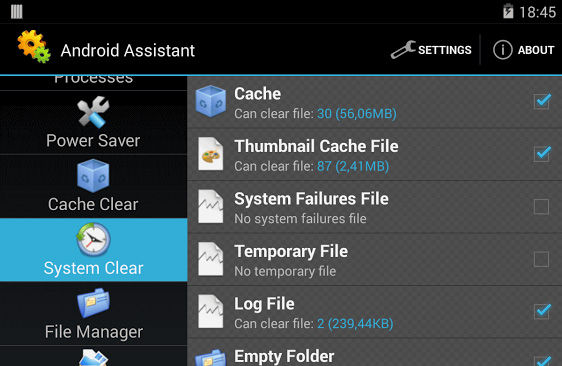Tap the Android Assistant gears logo
The height and width of the screenshot is (366, 562).
pos(34,47)
